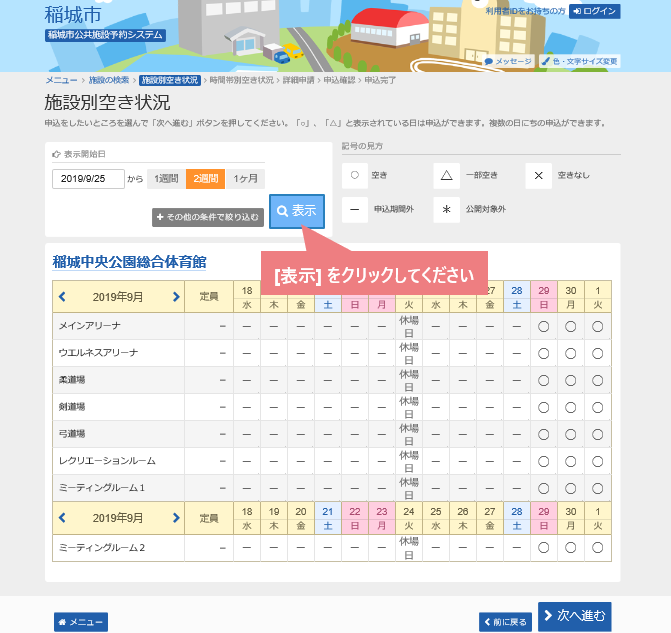Viewport: 671px width, 633px height.
Task: Open the メッセージ link
Action: 508,61
